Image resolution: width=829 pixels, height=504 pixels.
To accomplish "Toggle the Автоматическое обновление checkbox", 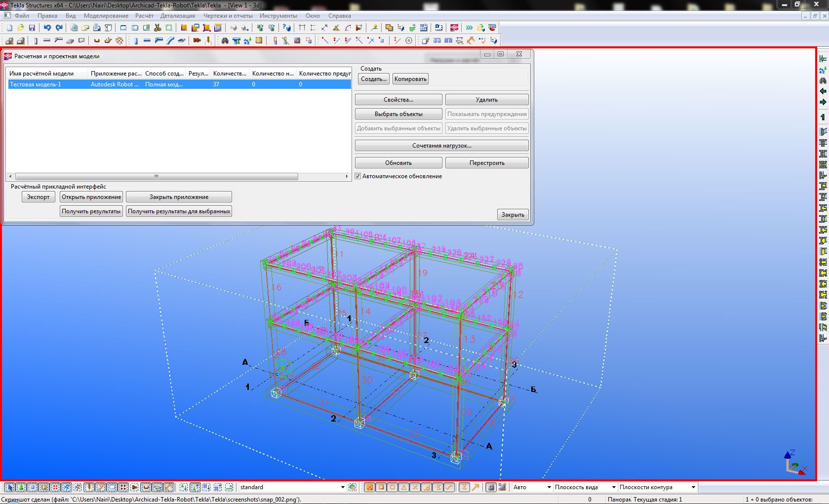I will tap(358, 176).
